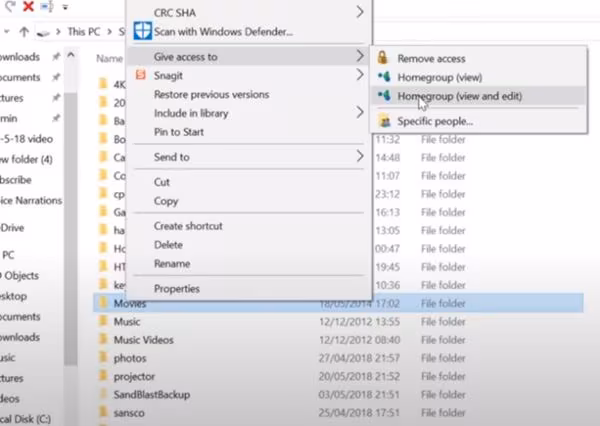This screenshot has width=600, height=426.
Task: Select Homegroup (view and edit) option
Action: tap(459, 96)
